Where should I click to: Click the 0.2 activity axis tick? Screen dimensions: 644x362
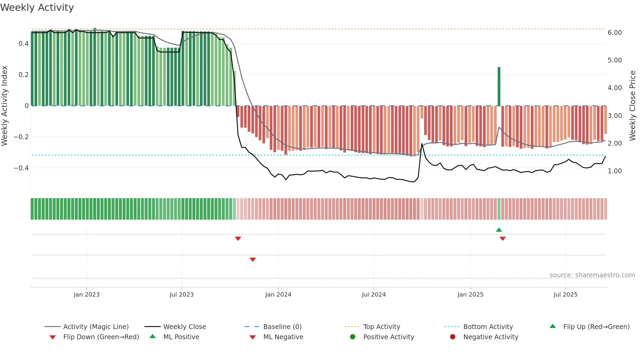(24, 75)
